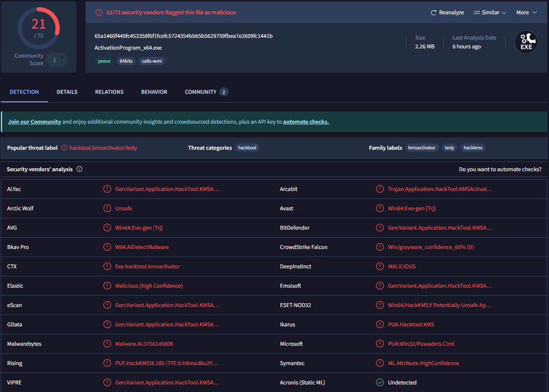Downvote the community score arrow
The height and width of the screenshot is (392, 549).
(x=62, y=63)
